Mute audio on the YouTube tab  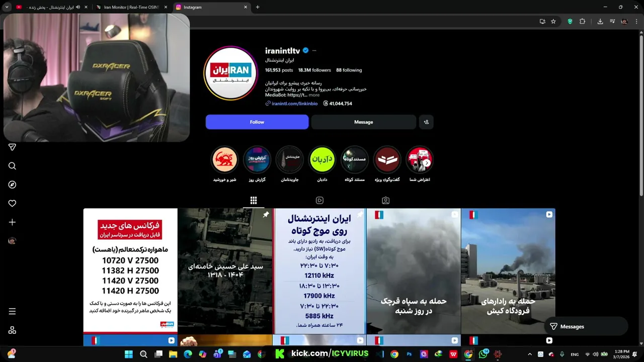coord(77,7)
